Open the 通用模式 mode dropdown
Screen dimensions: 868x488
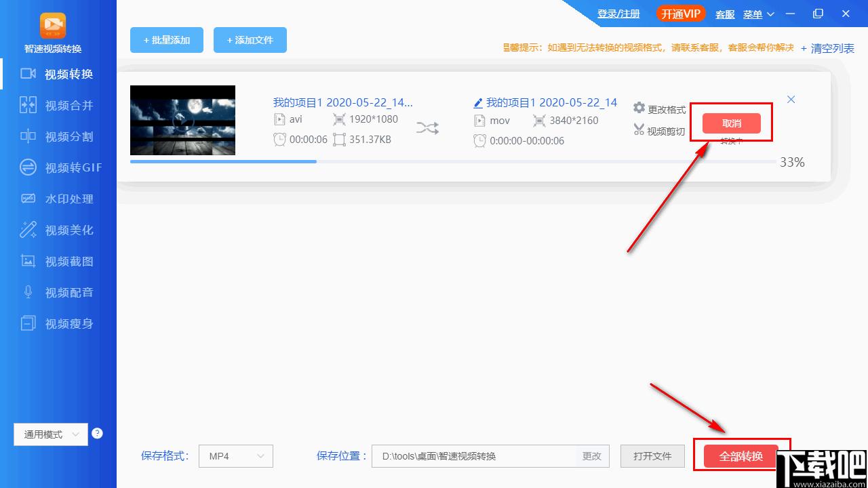(51, 434)
